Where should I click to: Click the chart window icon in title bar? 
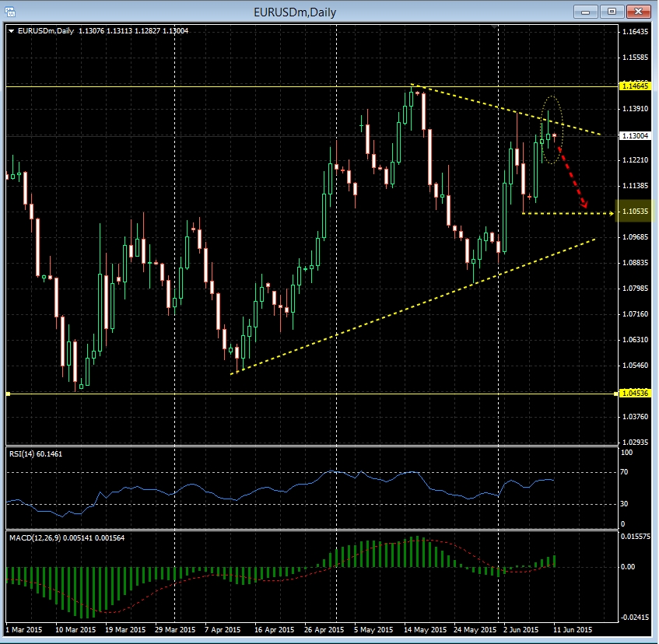pyautogui.click(x=9, y=12)
